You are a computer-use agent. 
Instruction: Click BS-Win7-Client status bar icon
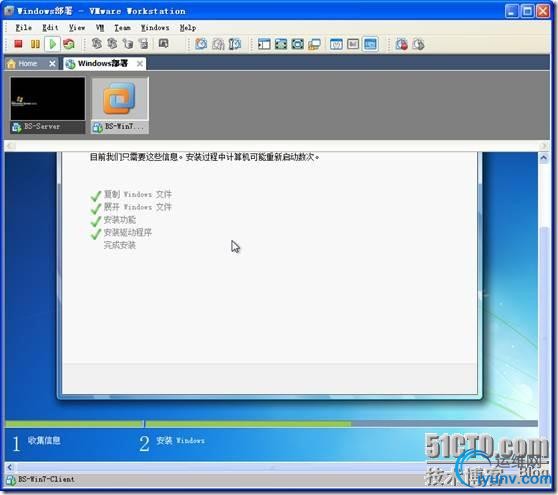[11, 480]
